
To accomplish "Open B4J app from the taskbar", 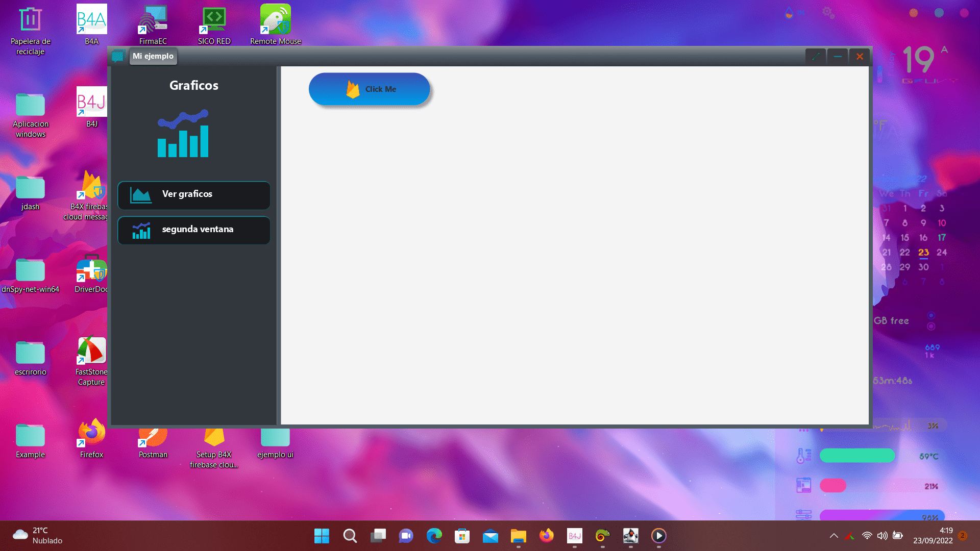I will tap(574, 536).
